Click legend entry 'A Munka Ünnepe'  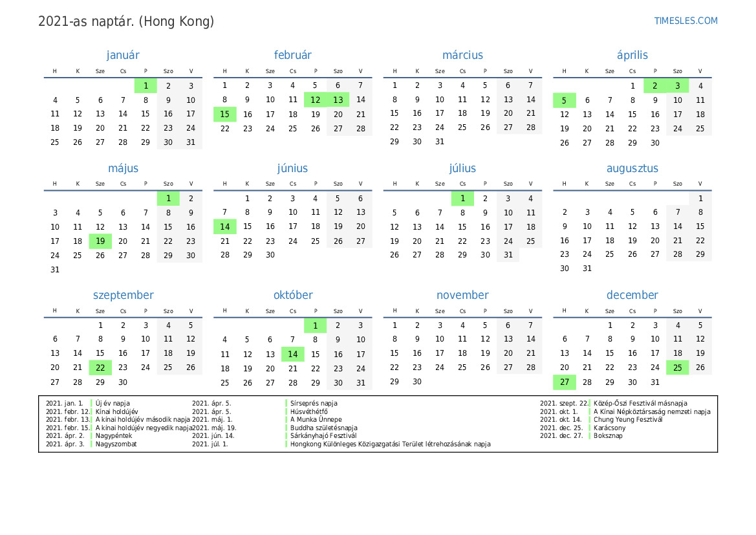[x=316, y=420]
